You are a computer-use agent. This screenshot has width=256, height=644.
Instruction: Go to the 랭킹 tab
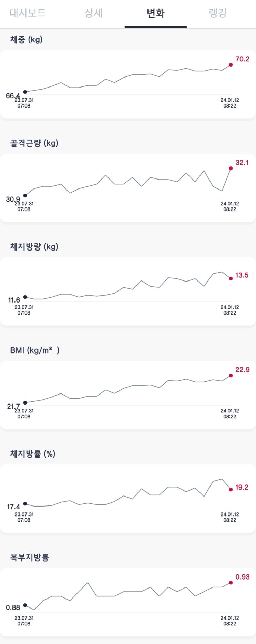218,13
